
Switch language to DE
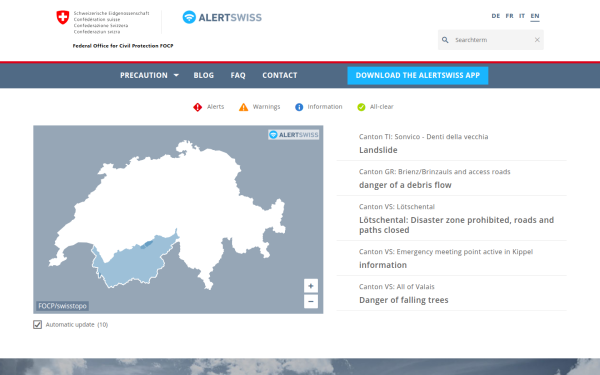tap(496, 16)
